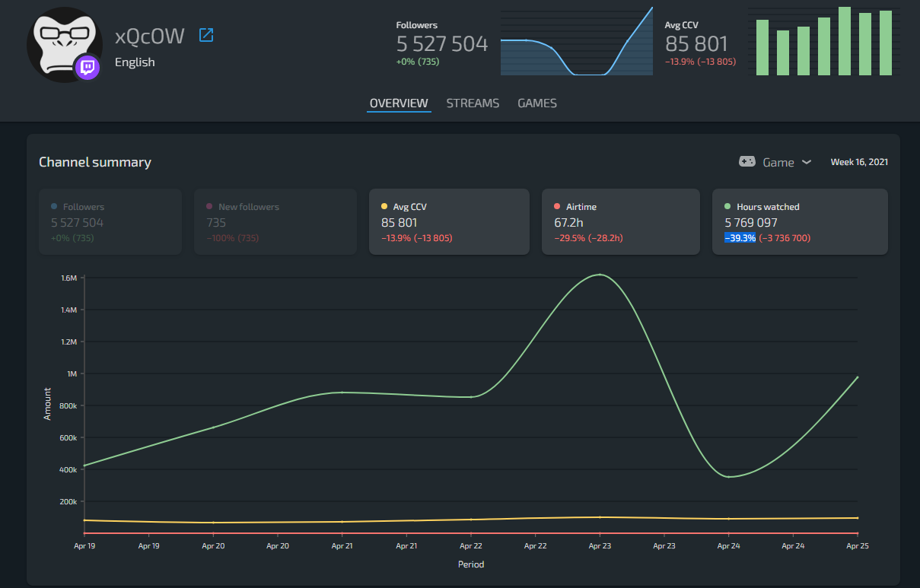Toggle the Avg CCV series card
The image size is (920, 588).
[449, 221]
